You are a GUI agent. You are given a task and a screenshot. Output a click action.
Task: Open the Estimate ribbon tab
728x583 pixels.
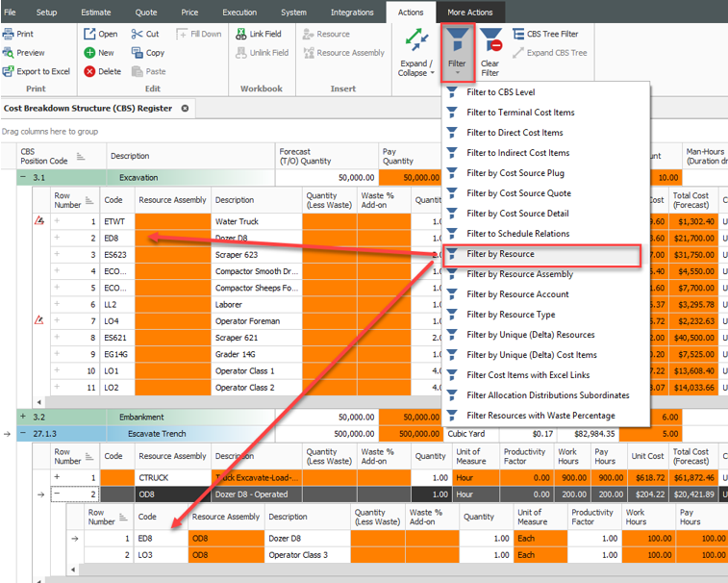click(x=93, y=13)
